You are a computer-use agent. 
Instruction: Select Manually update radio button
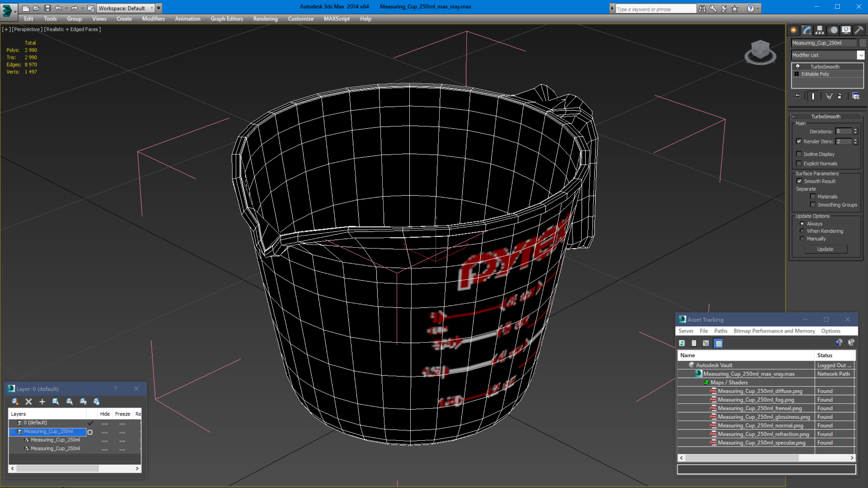point(802,239)
